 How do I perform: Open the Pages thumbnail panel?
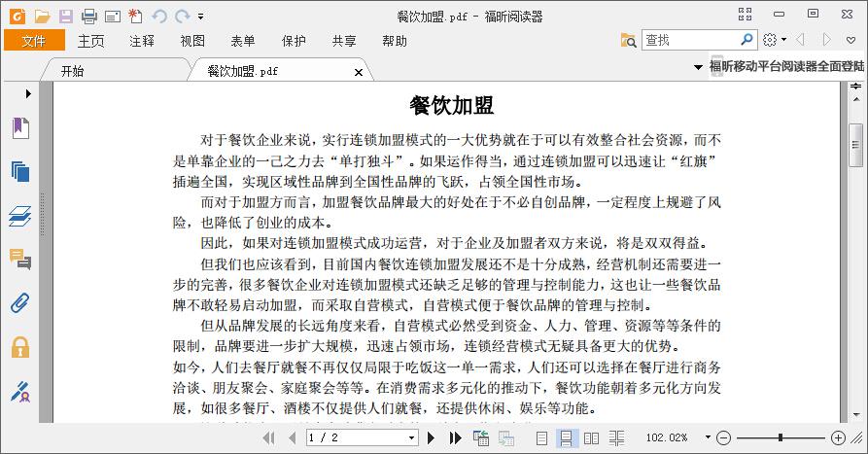20,172
